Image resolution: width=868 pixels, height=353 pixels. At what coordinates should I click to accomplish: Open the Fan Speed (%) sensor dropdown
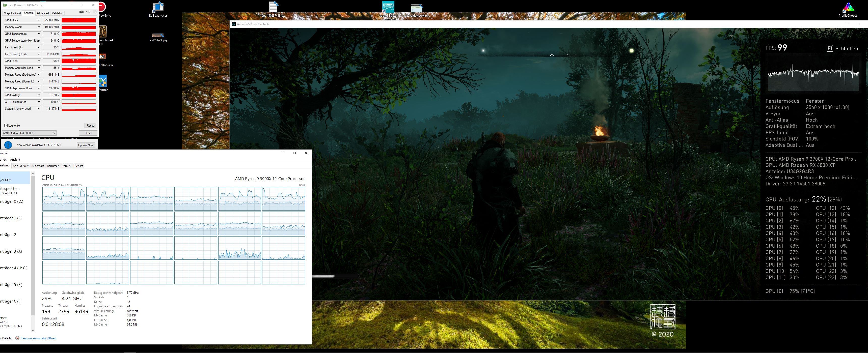[38, 47]
